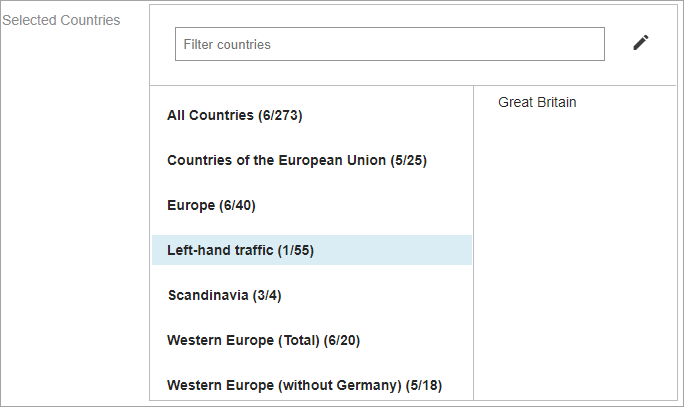Choose the group with 3 of 4 selected

pyautogui.click(x=225, y=295)
